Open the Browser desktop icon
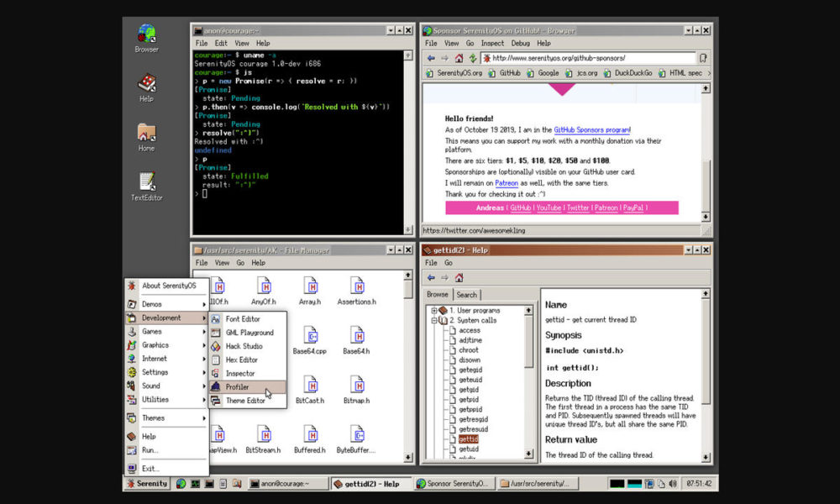This screenshot has width=840, height=504. 146,35
